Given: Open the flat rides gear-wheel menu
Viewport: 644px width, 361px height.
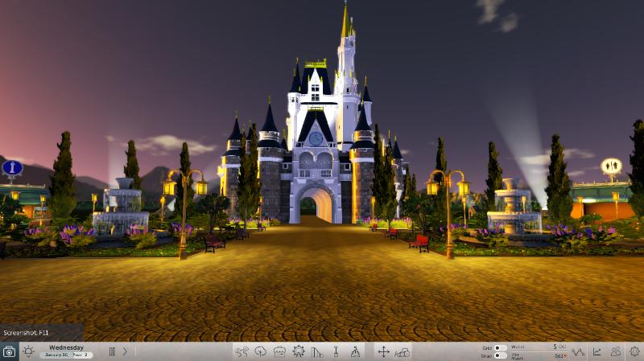Looking at the screenshot, I should [299, 351].
